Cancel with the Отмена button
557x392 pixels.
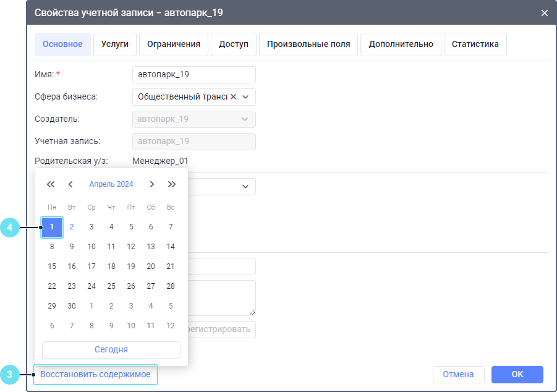458,374
